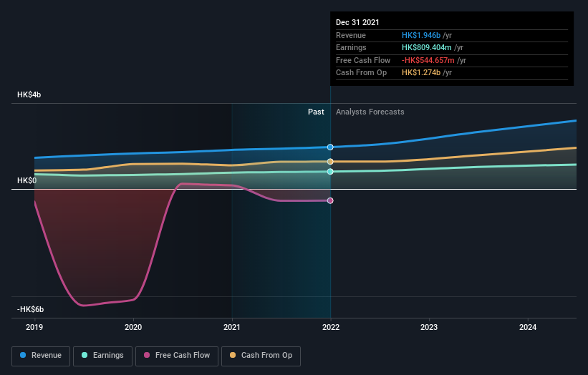Image resolution: width=588 pixels, height=375 pixels.
Task: Click the 2021 x-axis label
Action: click(232, 327)
